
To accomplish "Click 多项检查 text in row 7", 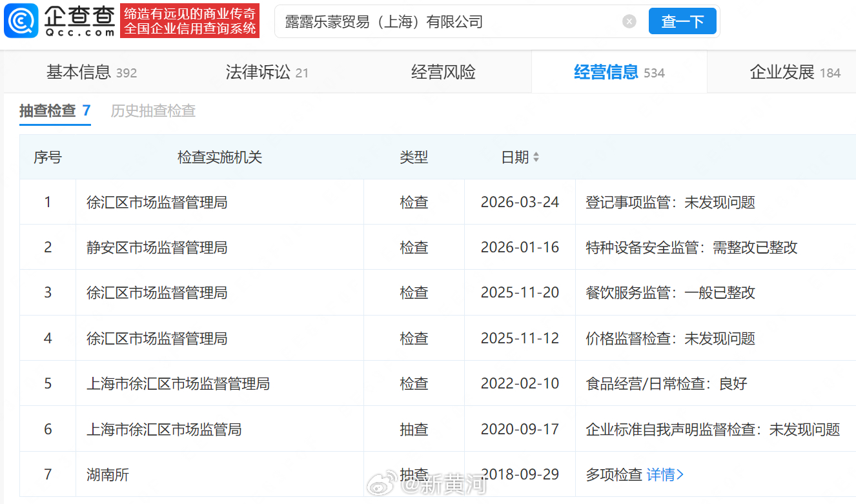I will click(x=614, y=475).
